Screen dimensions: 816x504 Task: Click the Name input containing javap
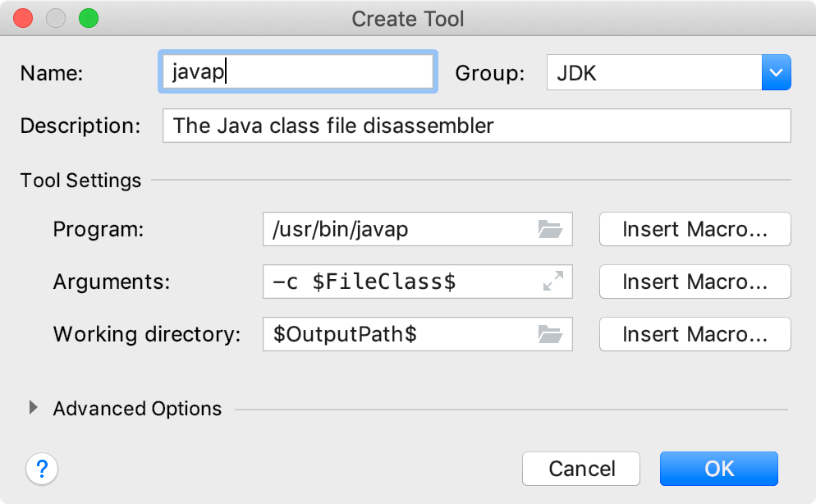click(296, 71)
